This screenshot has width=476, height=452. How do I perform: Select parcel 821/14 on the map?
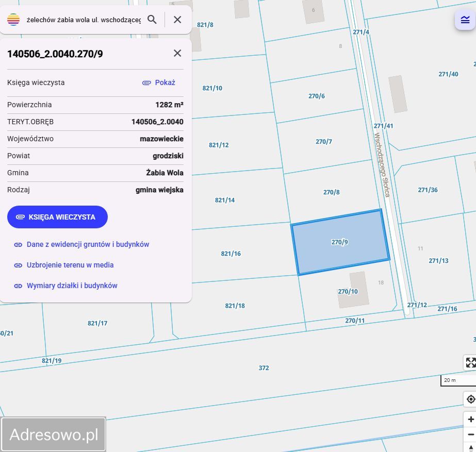225,200
